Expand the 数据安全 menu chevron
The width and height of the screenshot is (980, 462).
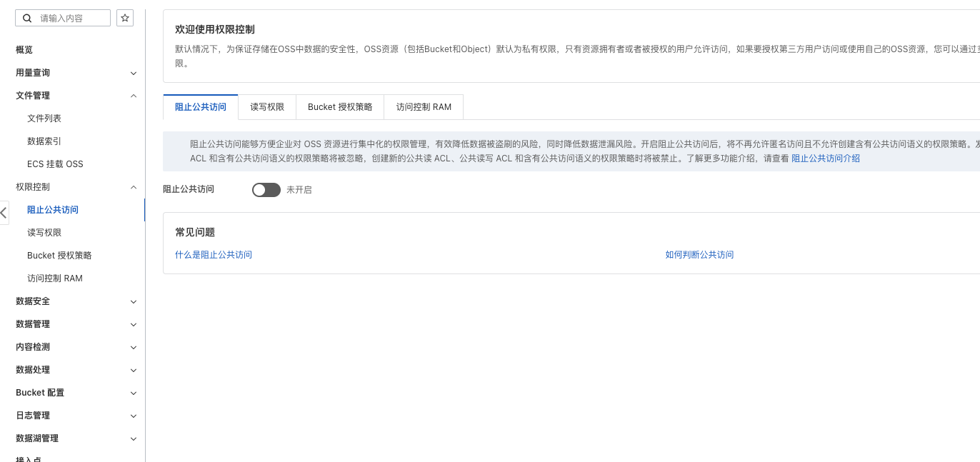pos(134,301)
